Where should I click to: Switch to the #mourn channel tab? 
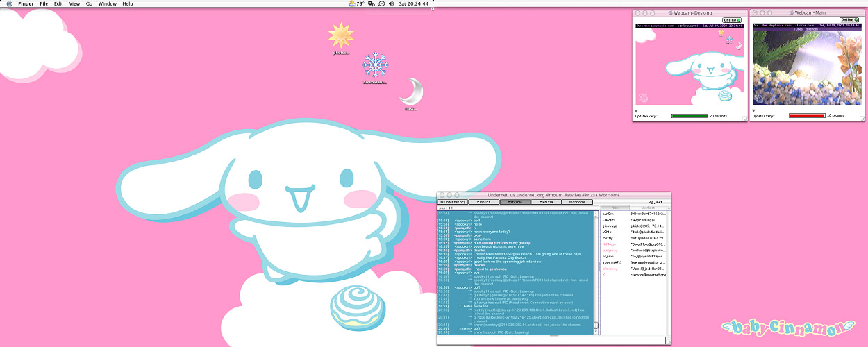pos(483,202)
